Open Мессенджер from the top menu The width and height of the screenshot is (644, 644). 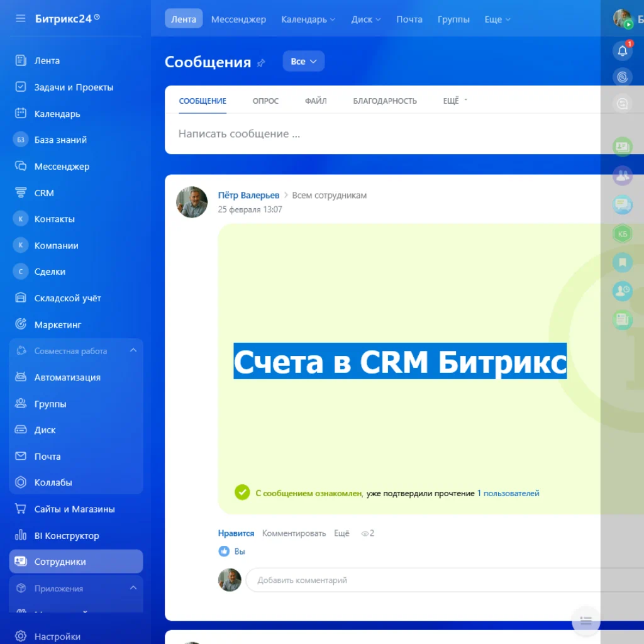click(x=238, y=19)
